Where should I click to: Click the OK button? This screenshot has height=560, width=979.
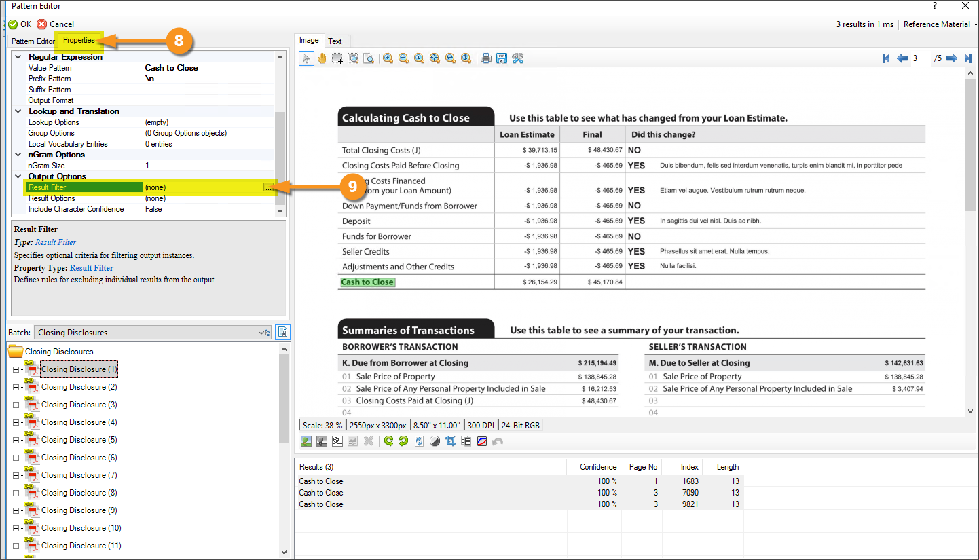(x=20, y=24)
